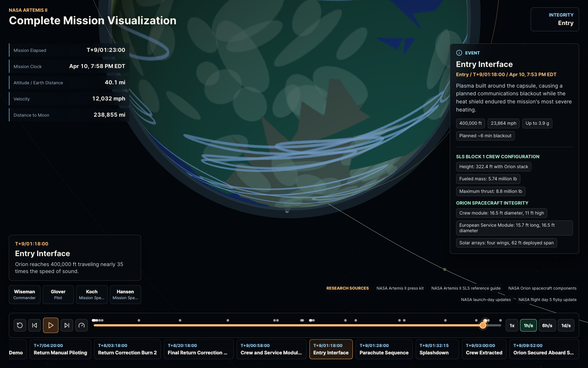Start playback with the play button
This screenshot has height=368, width=588.
(51, 325)
